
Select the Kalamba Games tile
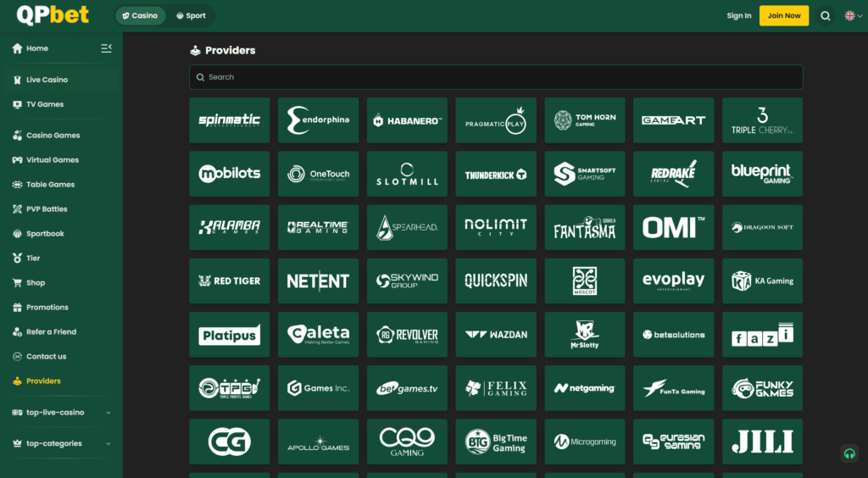230,227
